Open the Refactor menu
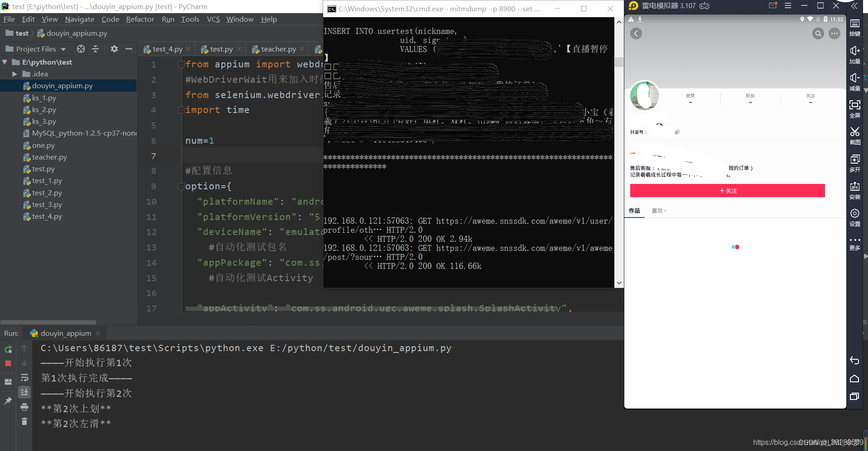The width and height of the screenshot is (868, 451). (140, 19)
